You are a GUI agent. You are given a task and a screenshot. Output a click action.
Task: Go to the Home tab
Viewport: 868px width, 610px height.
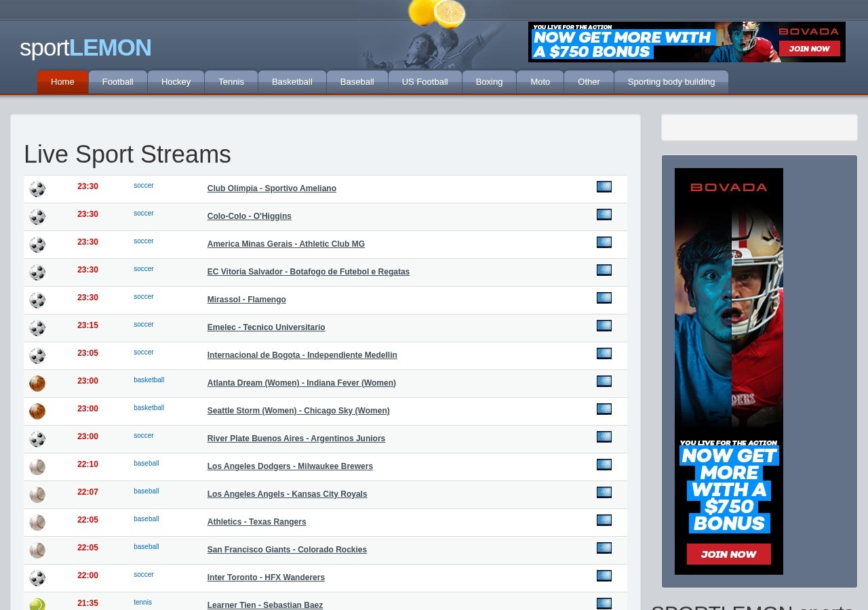pos(62,82)
